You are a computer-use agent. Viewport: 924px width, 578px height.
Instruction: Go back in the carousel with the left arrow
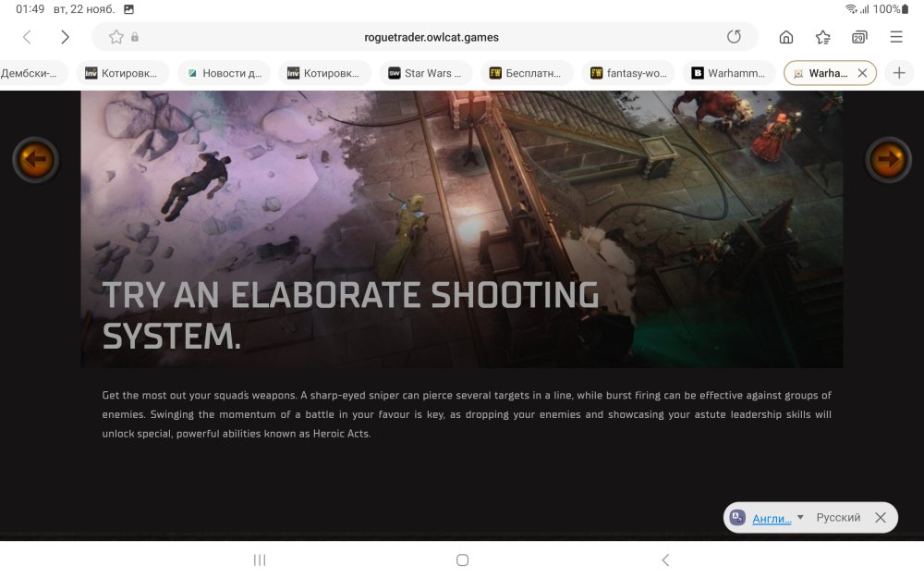coord(35,159)
